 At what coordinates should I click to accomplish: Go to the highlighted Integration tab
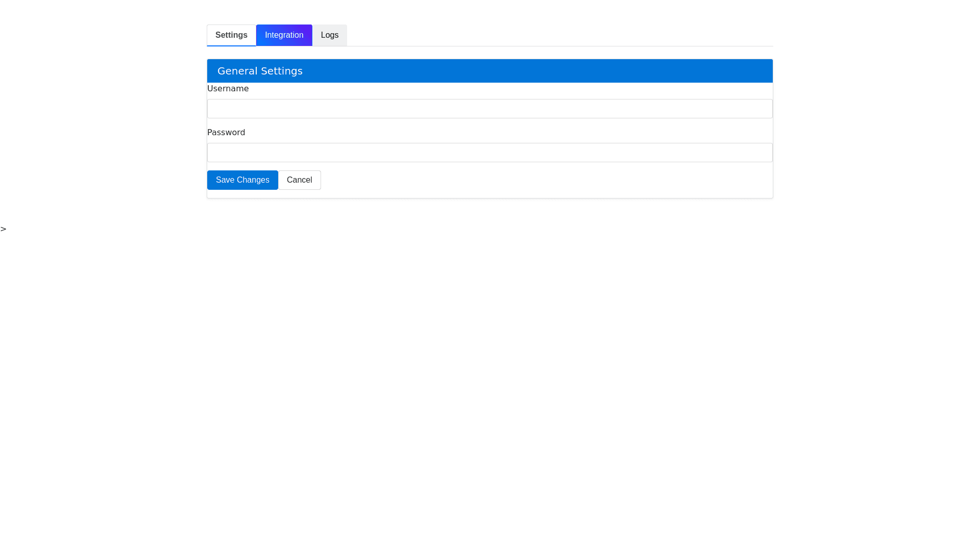(x=284, y=35)
